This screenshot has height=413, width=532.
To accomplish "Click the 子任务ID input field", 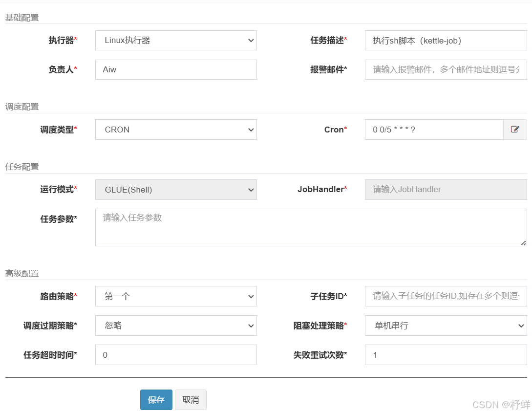I will pos(446,296).
